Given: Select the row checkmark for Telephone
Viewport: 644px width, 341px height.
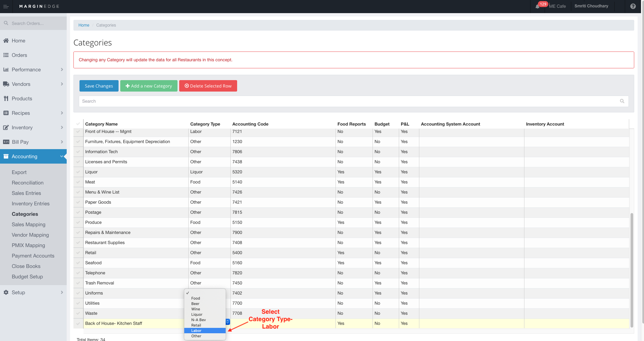Looking at the screenshot, I should (78, 273).
